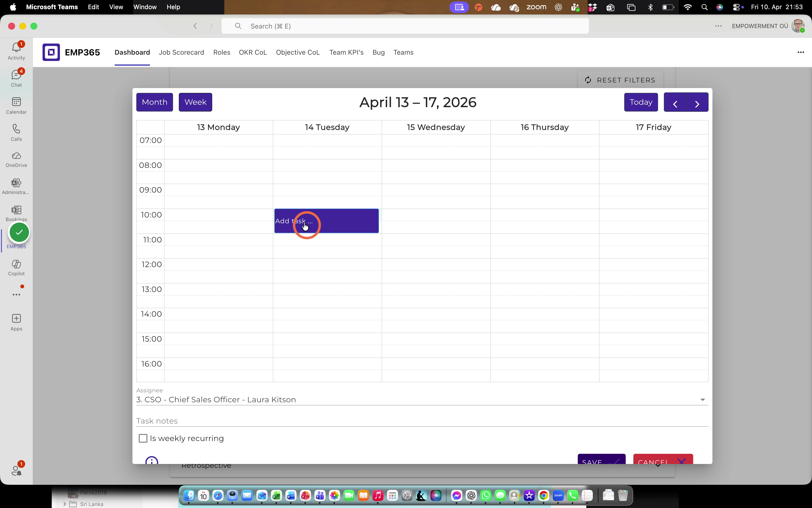Open the Apps store in sidebar

pyautogui.click(x=16, y=322)
